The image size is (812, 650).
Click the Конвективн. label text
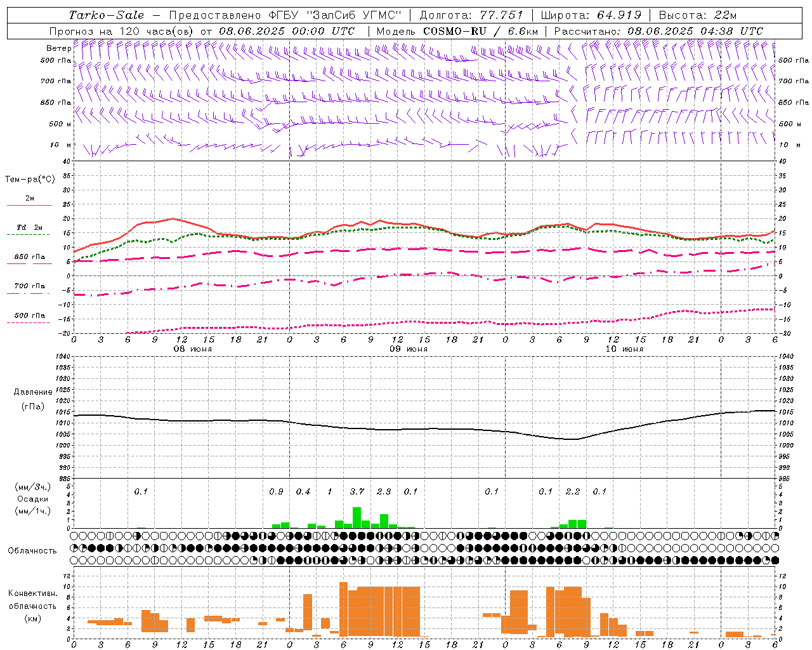(32, 594)
